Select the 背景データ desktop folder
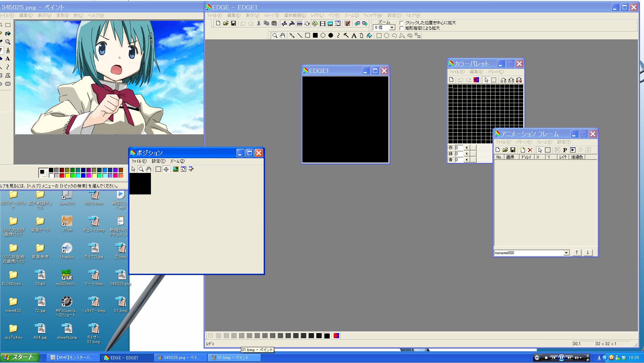Viewport: 644px width, 363px height. point(40,224)
